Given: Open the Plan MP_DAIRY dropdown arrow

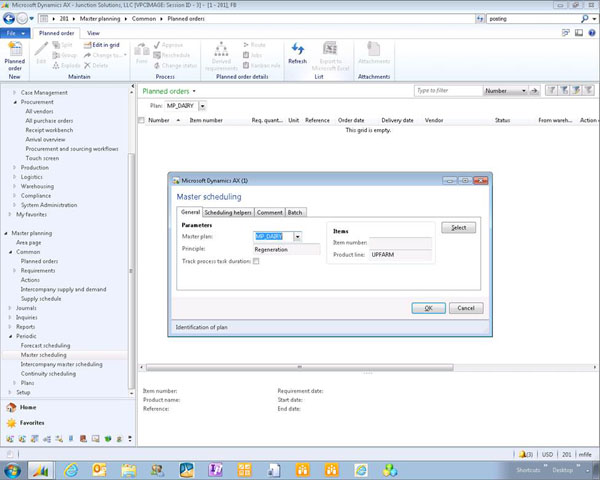Looking at the screenshot, I should 202,106.
